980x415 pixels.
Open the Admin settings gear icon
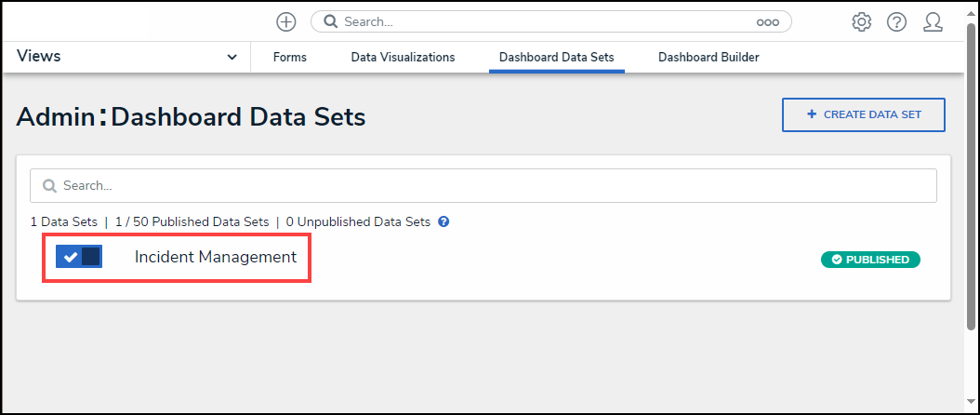tap(862, 21)
